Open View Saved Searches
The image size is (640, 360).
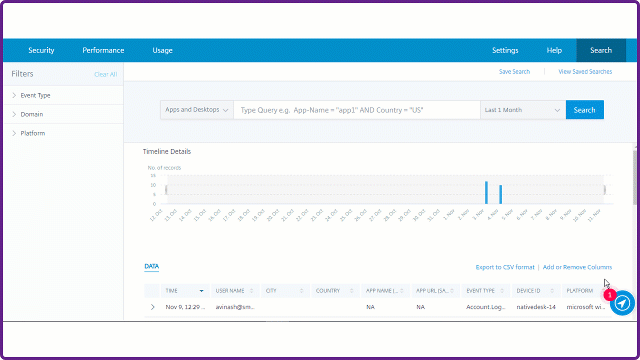[x=585, y=71]
